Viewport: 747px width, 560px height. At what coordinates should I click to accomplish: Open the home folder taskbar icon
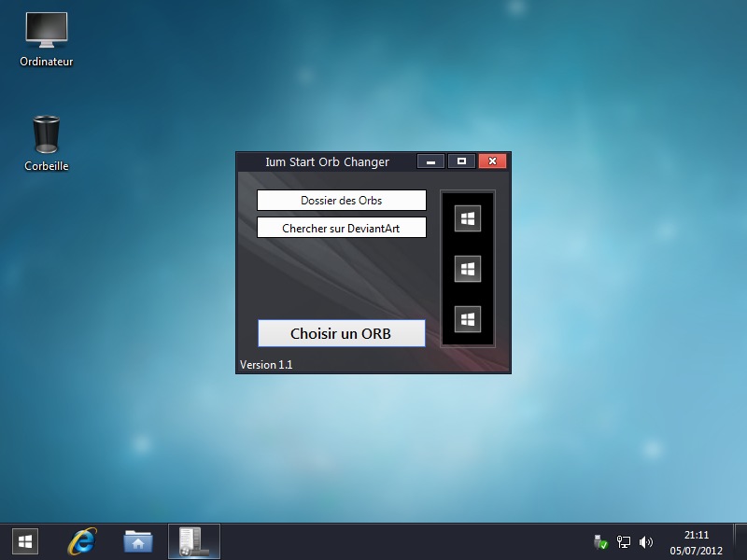click(x=138, y=541)
